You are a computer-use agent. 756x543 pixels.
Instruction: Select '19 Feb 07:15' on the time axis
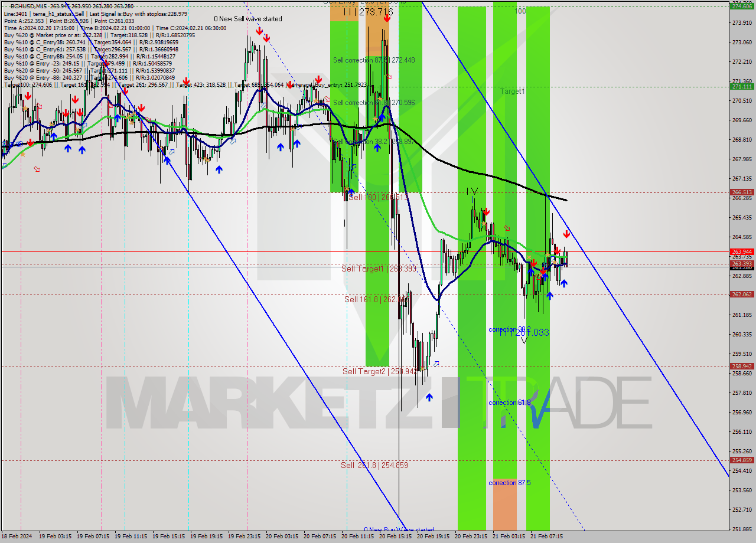coord(93,537)
